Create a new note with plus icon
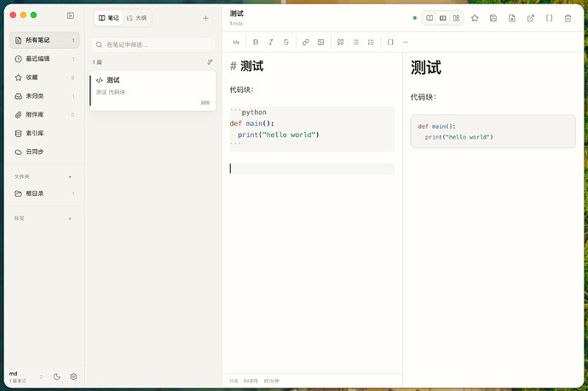The width and height of the screenshot is (588, 391). coord(205,18)
